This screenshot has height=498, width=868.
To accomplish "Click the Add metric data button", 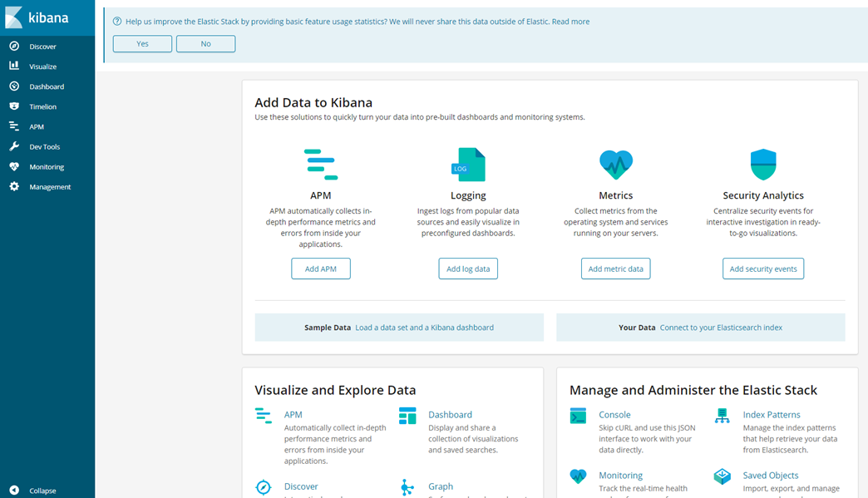I will 615,269.
